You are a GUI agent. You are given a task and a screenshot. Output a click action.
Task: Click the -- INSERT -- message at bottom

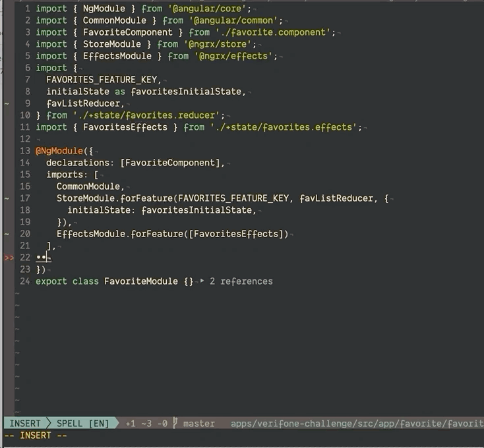(x=36, y=435)
